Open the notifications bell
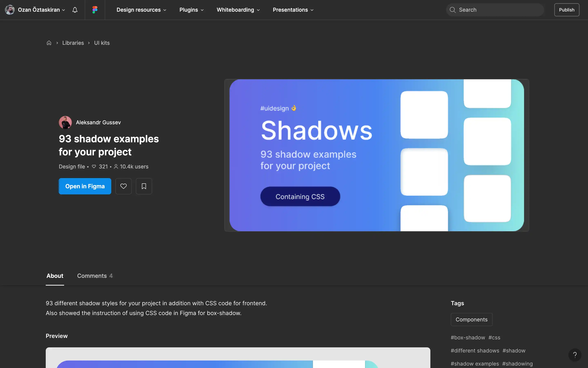The image size is (588, 368). pos(75,10)
